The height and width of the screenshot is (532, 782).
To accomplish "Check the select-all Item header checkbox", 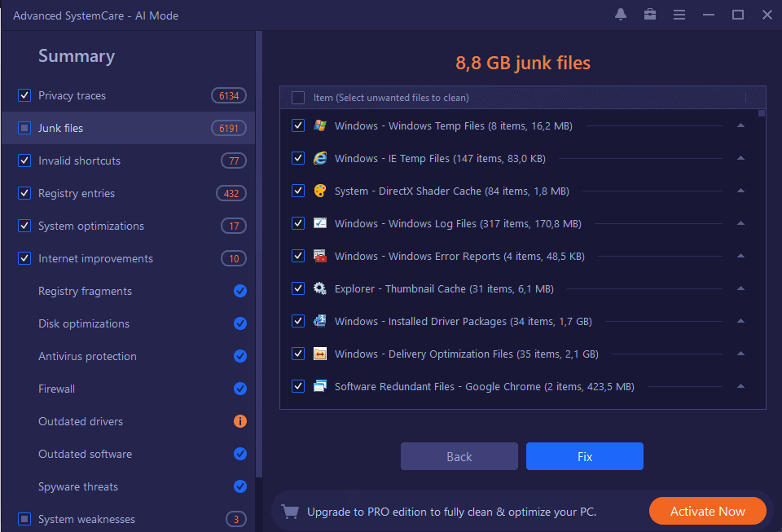I will (298, 98).
